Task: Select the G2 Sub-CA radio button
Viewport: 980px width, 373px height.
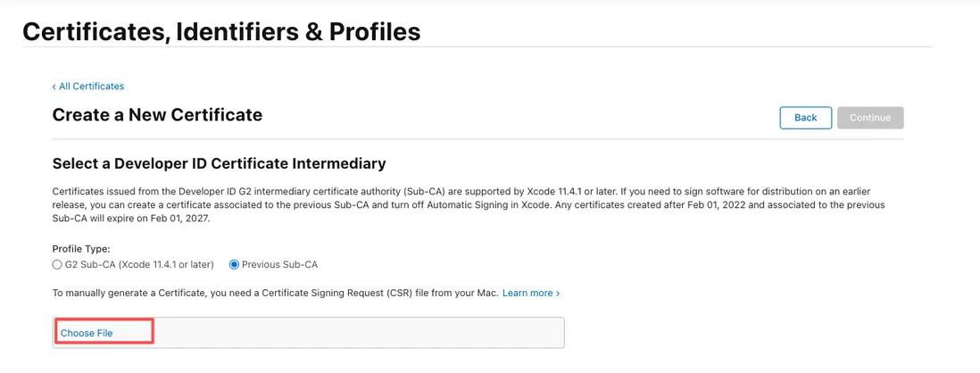Action: [57, 264]
